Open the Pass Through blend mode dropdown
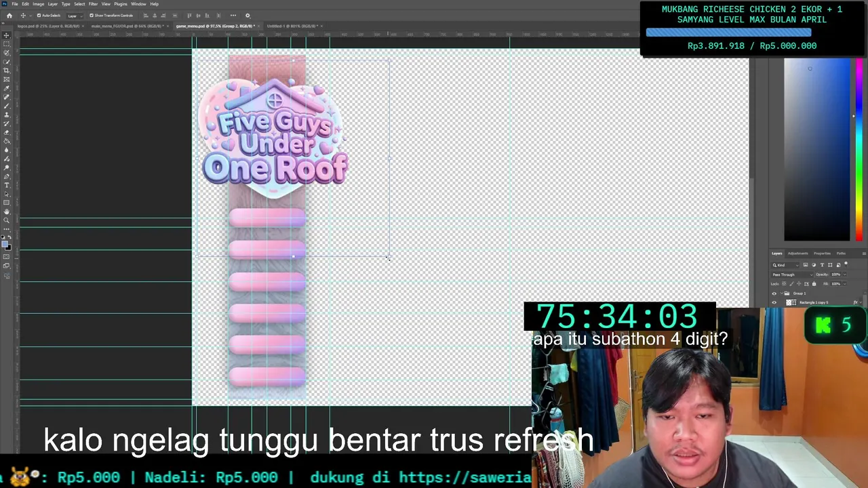Image resolution: width=868 pixels, height=488 pixels. (792, 274)
